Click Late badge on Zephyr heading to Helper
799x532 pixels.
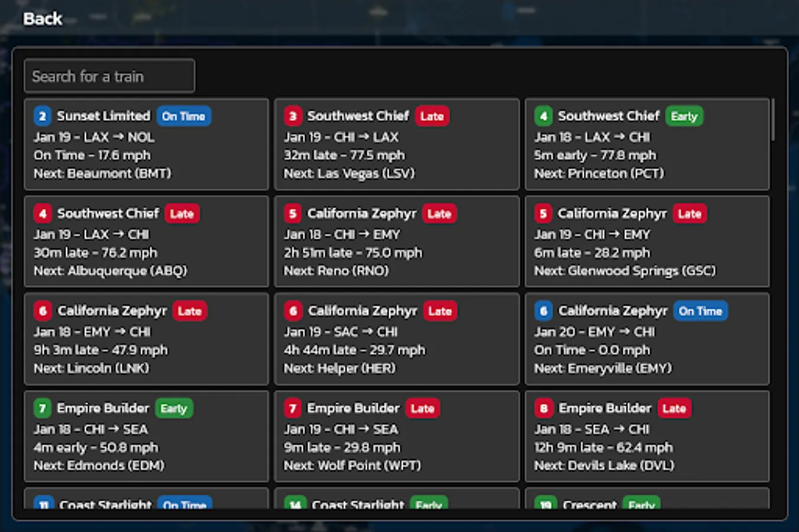(440, 312)
